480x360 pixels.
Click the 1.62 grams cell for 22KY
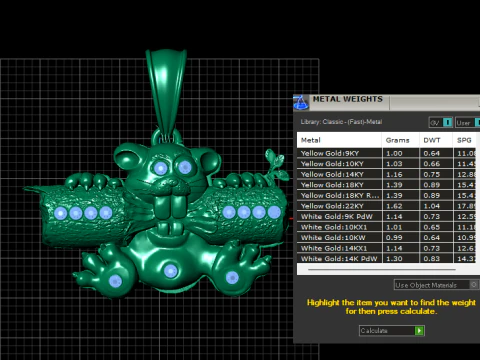(x=400, y=206)
